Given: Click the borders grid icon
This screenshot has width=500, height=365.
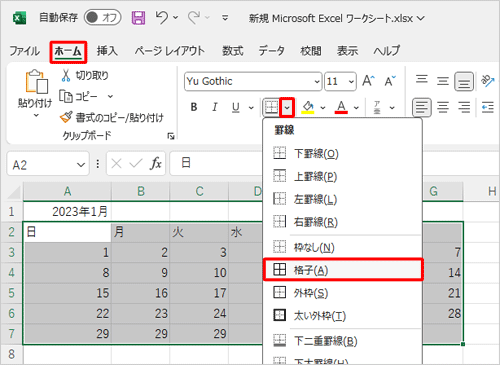Looking at the screenshot, I should 271,107.
